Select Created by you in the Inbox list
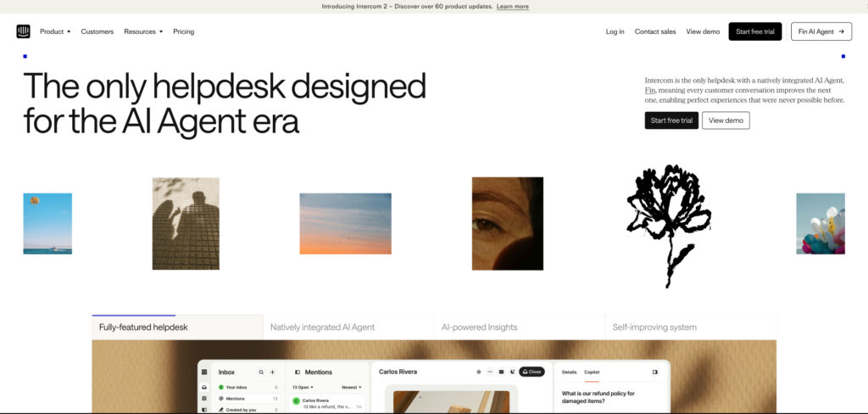This screenshot has height=414, width=868. pyautogui.click(x=248, y=410)
